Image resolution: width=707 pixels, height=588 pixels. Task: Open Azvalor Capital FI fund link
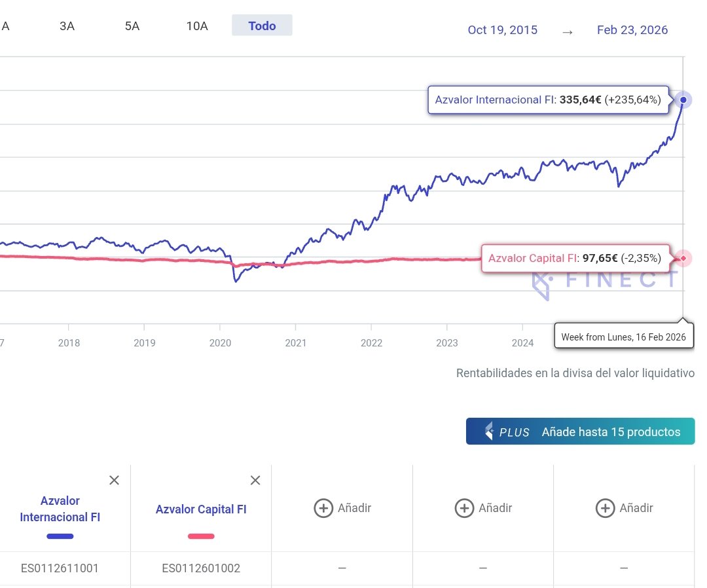[x=201, y=509]
